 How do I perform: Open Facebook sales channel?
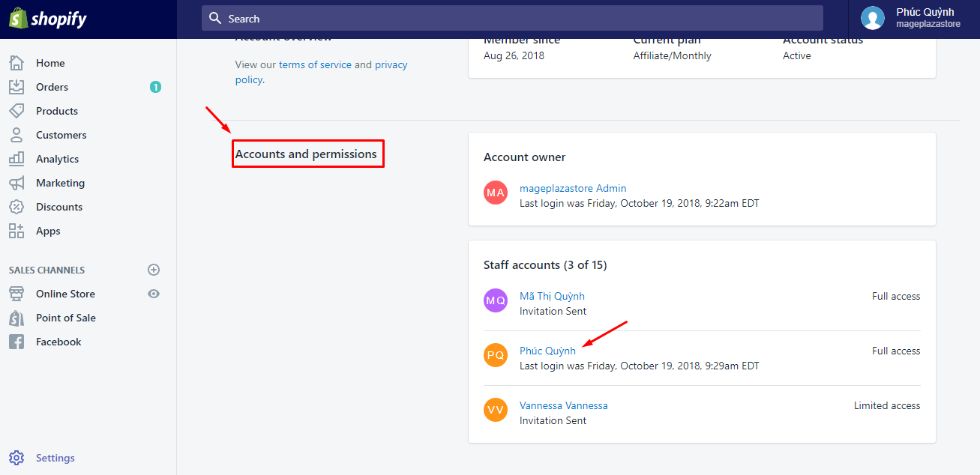58,342
